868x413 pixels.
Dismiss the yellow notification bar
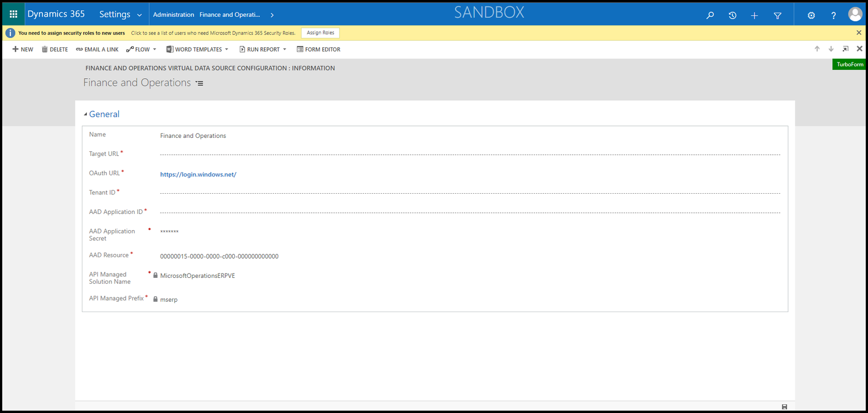click(x=859, y=33)
